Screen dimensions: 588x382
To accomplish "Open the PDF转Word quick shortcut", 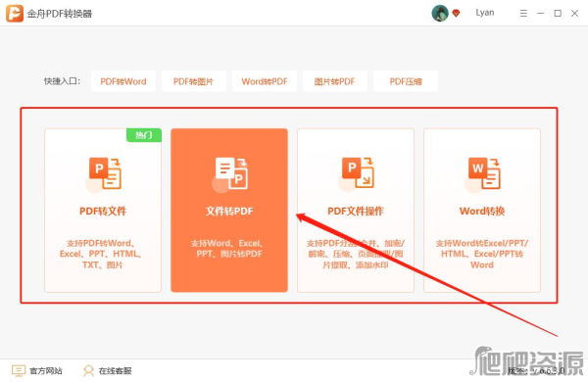I will click(x=123, y=81).
